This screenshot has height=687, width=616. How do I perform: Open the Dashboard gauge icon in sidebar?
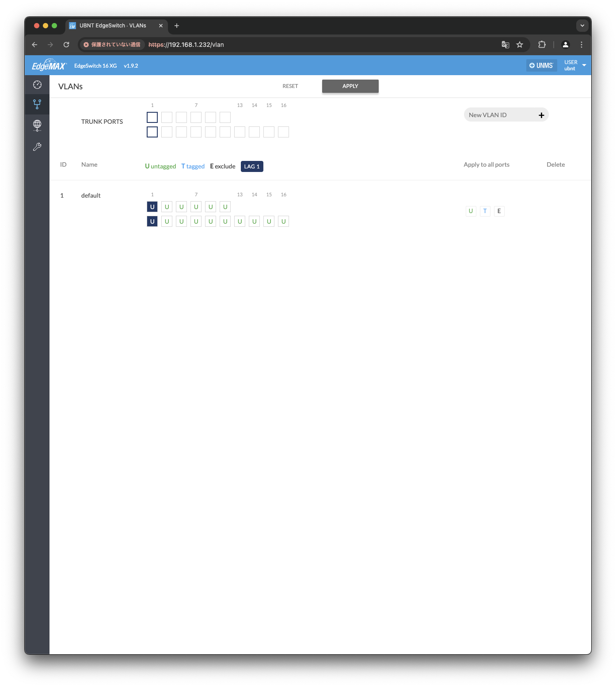(37, 84)
